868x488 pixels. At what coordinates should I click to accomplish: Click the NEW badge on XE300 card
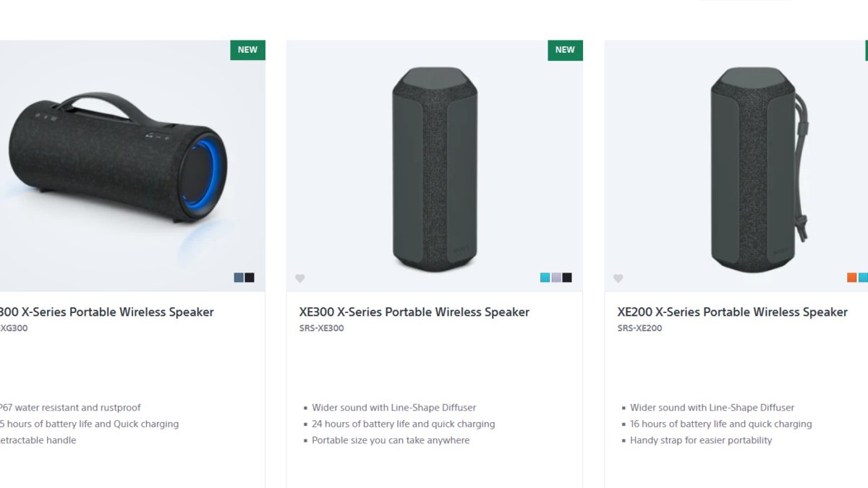pos(565,50)
